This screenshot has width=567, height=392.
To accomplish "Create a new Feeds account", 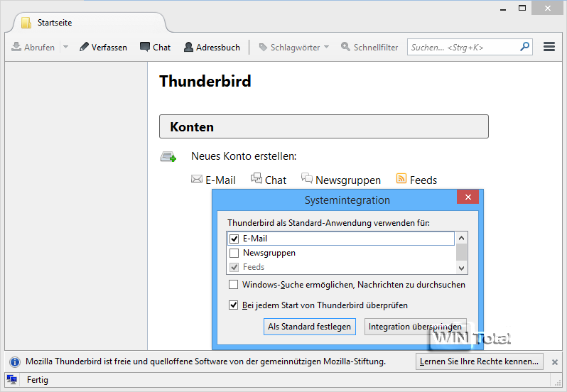I will coord(416,180).
